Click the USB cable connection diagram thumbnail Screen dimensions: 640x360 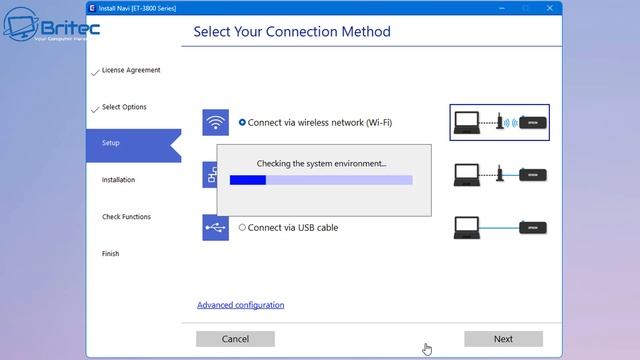(500, 227)
